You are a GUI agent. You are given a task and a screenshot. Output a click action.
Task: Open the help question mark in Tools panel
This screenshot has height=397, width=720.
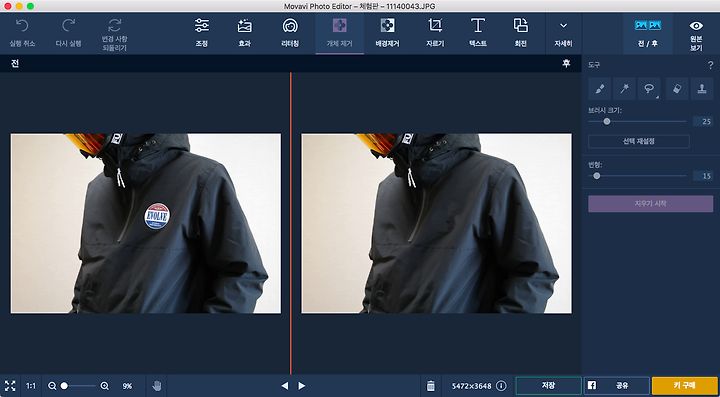click(x=710, y=65)
